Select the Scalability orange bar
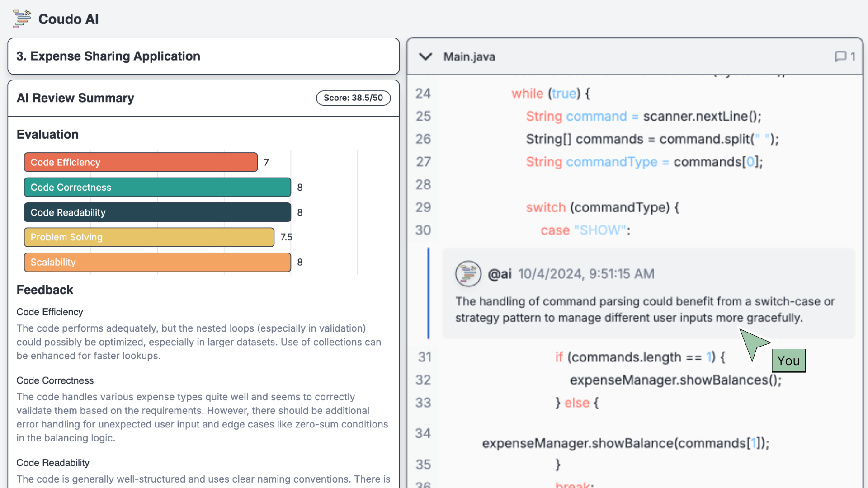The height and width of the screenshot is (488, 868). (x=157, y=263)
